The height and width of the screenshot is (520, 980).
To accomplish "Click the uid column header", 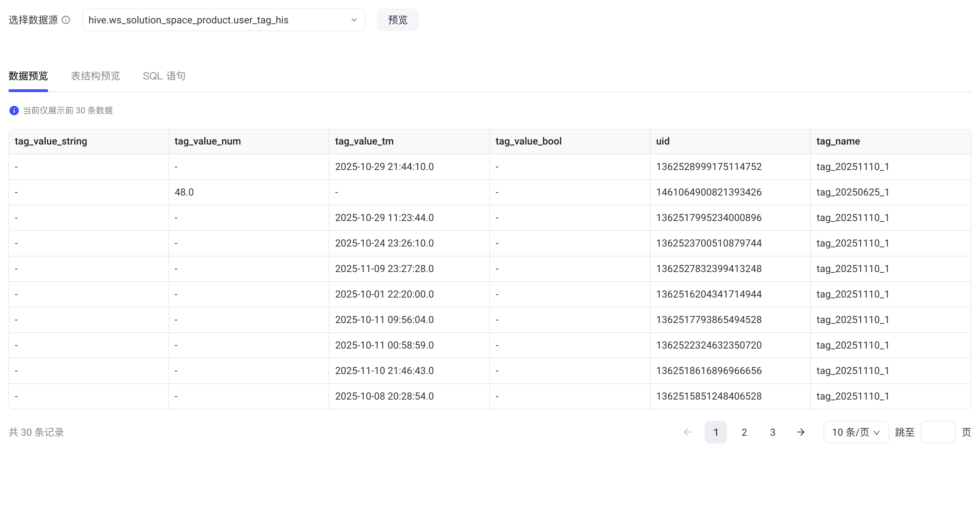I will point(730,141).
